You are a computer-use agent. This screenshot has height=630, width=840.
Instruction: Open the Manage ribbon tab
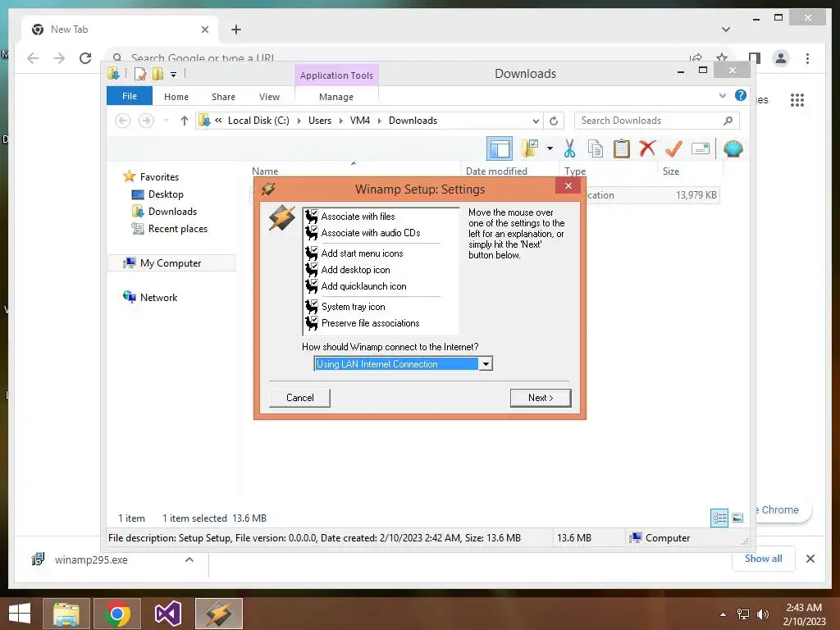pos(336,97)
